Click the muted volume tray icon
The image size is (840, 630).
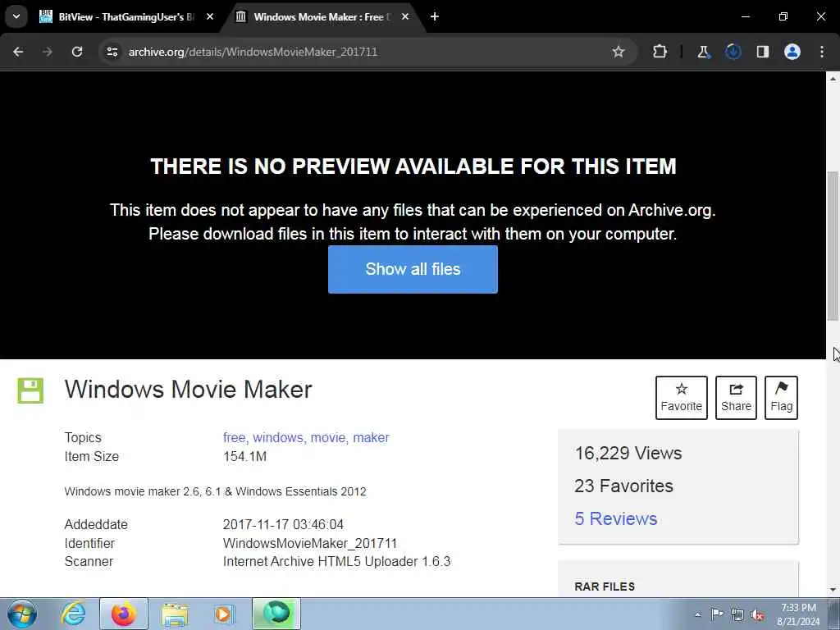point(757,614)
